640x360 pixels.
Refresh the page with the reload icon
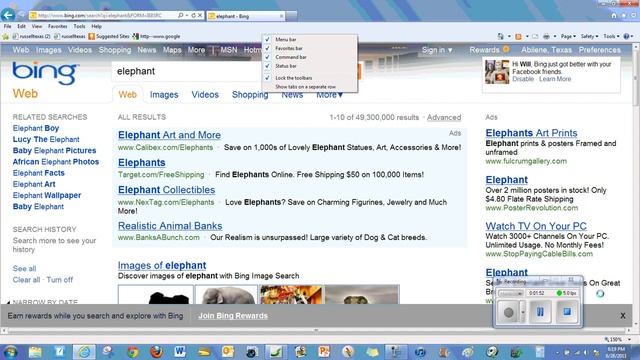click(x=193, y=16)
